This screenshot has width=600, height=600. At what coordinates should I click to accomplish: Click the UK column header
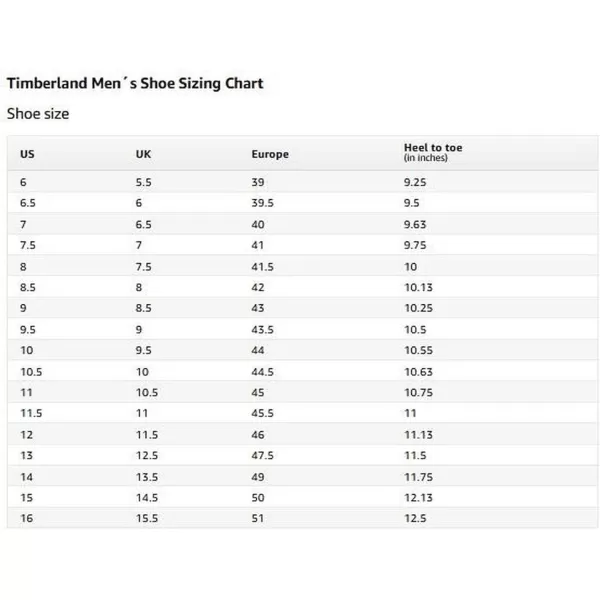tap(143, 154)
